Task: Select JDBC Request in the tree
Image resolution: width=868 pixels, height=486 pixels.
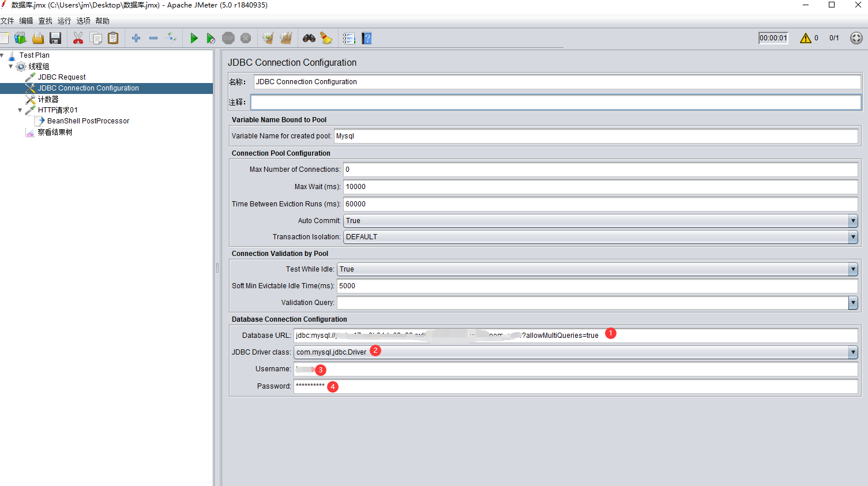Action: point(62,77)
